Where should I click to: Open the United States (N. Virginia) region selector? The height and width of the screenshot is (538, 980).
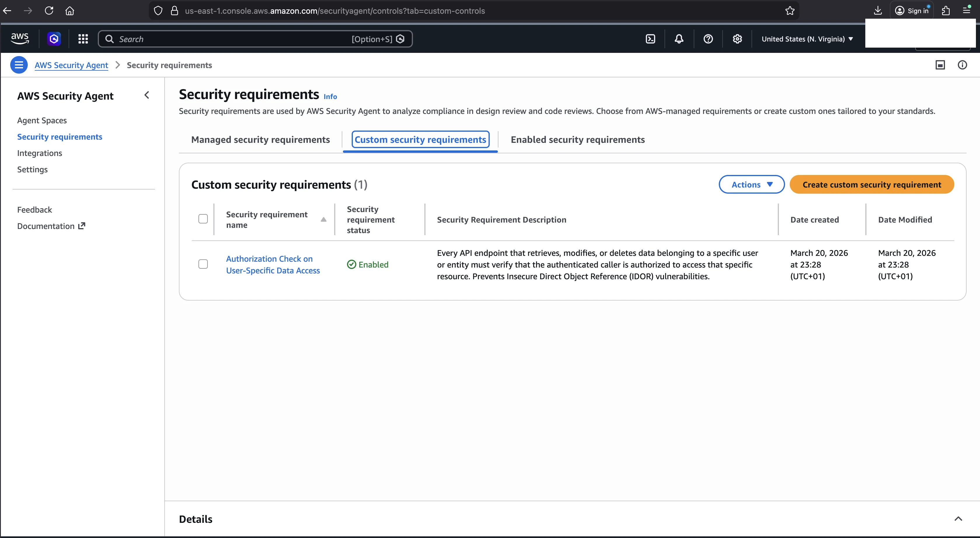[807, 39]
